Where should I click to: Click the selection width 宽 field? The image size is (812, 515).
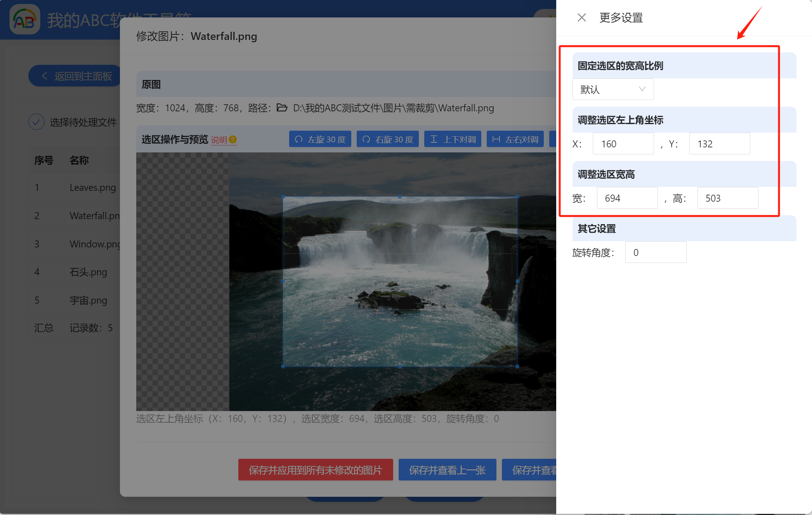tap(627, 198)
